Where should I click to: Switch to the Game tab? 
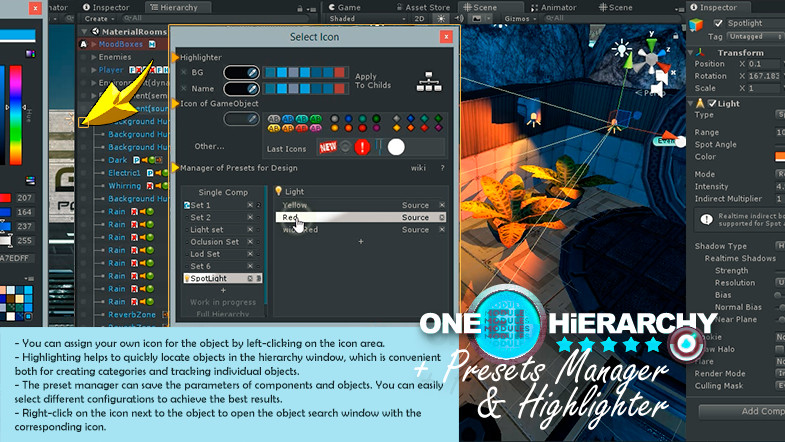[344, 8]
